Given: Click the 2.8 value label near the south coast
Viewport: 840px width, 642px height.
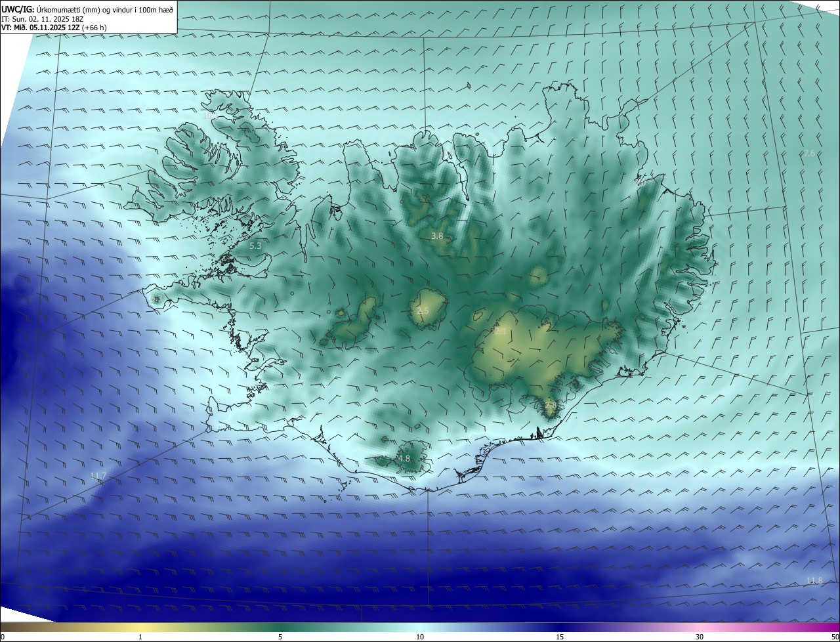Looking at the screenshot, I should [551, 406].
